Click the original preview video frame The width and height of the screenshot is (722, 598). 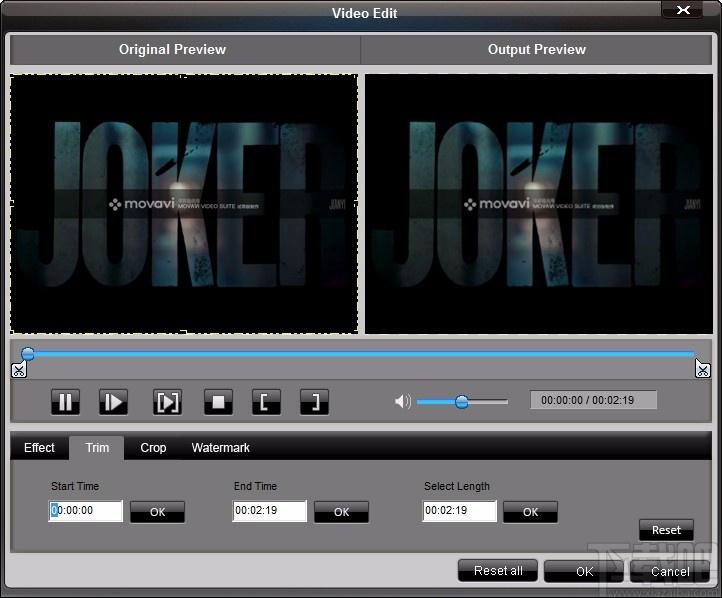click(x=184, y=204)
